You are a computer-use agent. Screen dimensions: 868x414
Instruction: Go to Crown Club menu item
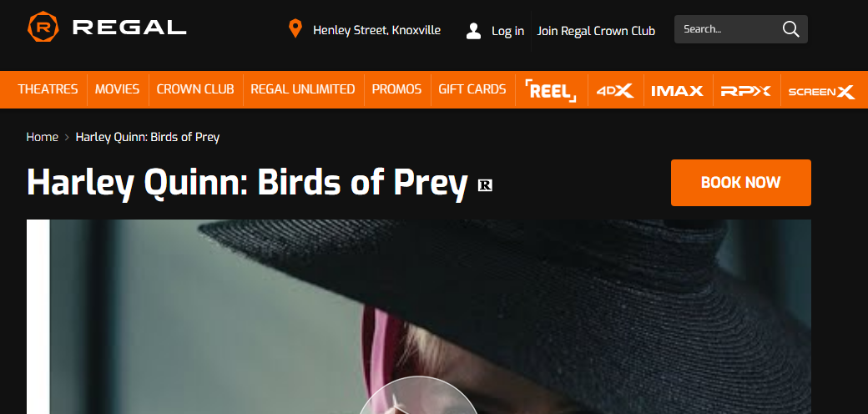(195, 89)
